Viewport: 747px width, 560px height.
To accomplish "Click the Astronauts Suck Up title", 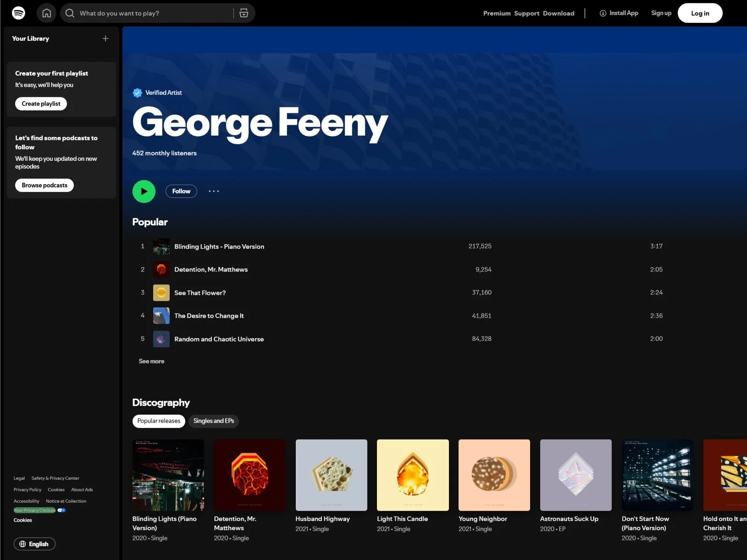I will [569, 519].
